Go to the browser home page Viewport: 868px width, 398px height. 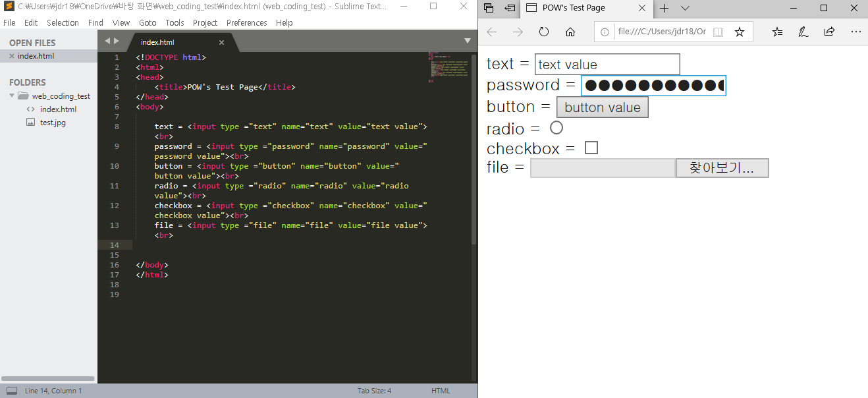click(x=570, y=32)
